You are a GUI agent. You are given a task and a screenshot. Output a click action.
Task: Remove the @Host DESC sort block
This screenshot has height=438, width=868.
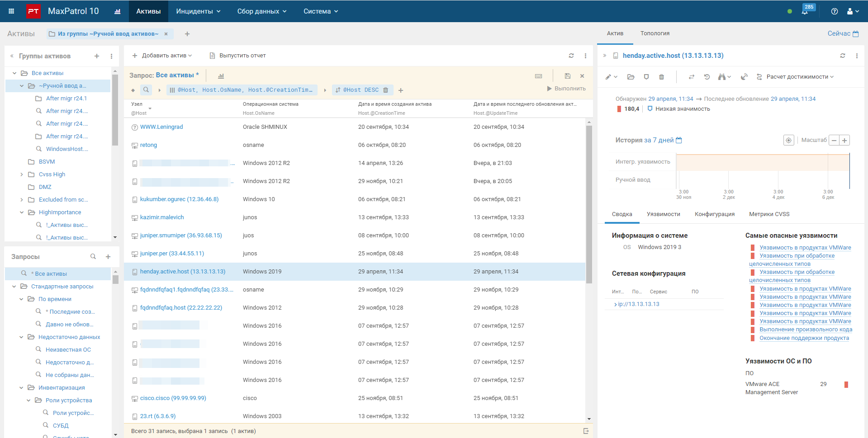pyautogui.click(x=386, y=90)
